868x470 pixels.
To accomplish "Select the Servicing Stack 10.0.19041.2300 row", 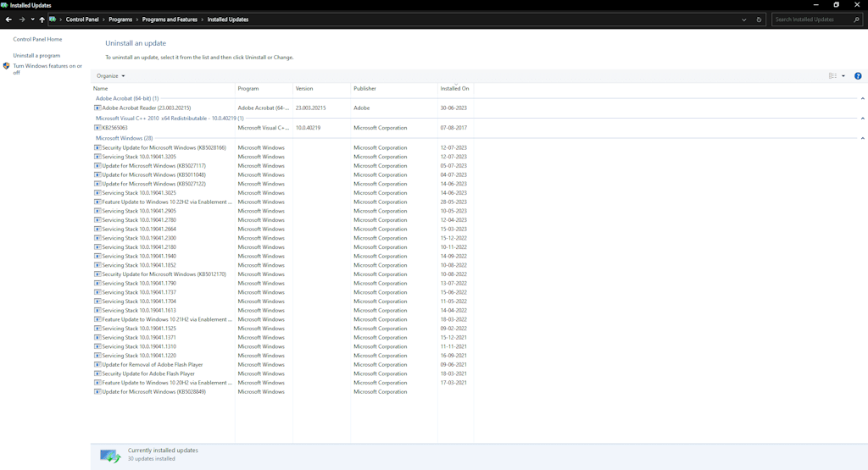I will point(282,238).
